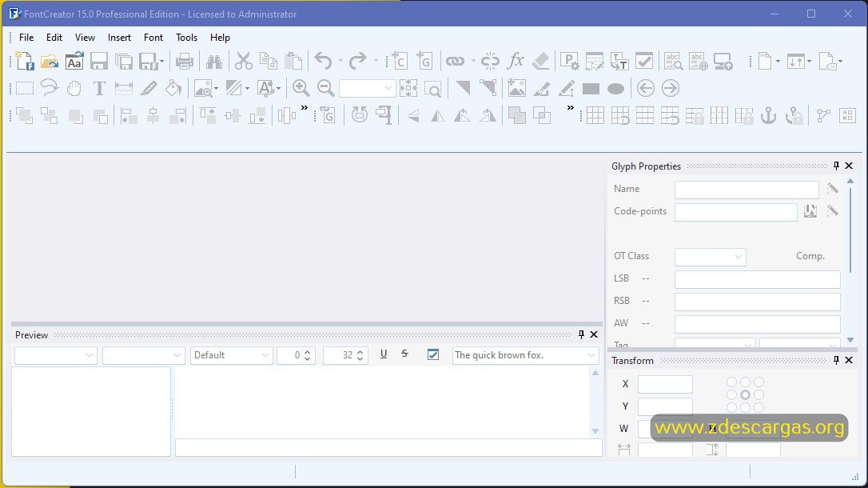Image resolution: width=868 pixels, height=488 pixels.
Task: Open the Edit menu
Action: (54, 38)
